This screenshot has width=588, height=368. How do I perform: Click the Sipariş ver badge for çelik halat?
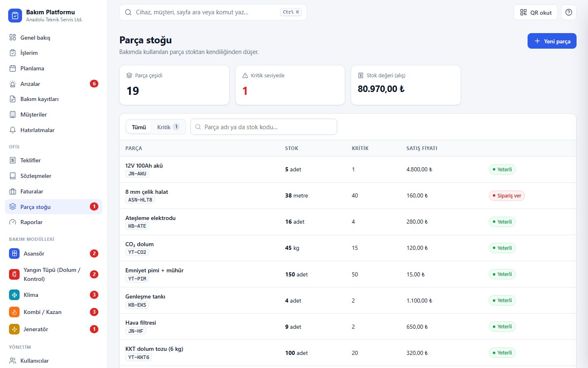[507, 195]
